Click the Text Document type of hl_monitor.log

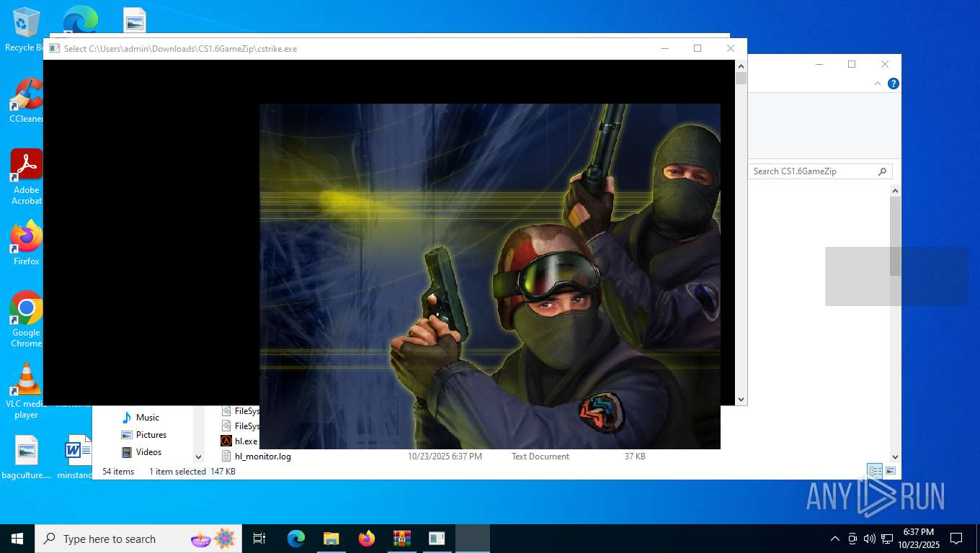[540, 456]
